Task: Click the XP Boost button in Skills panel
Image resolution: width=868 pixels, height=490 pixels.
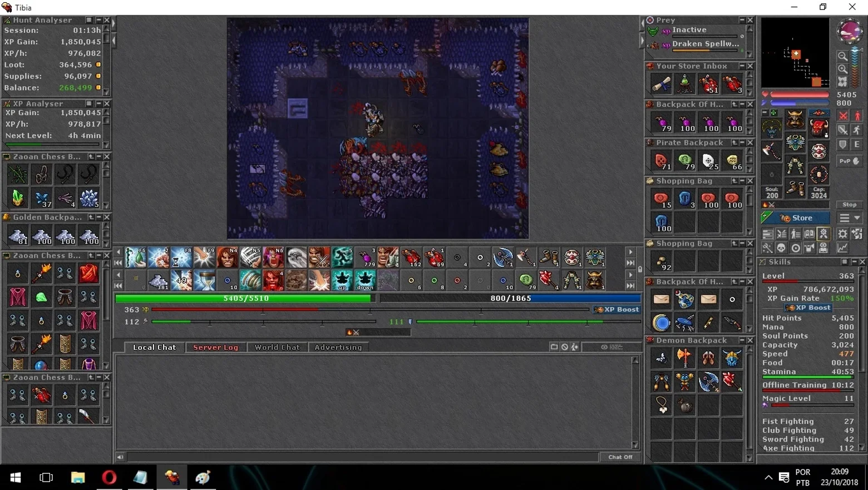Action: click(x=809, y=308)
